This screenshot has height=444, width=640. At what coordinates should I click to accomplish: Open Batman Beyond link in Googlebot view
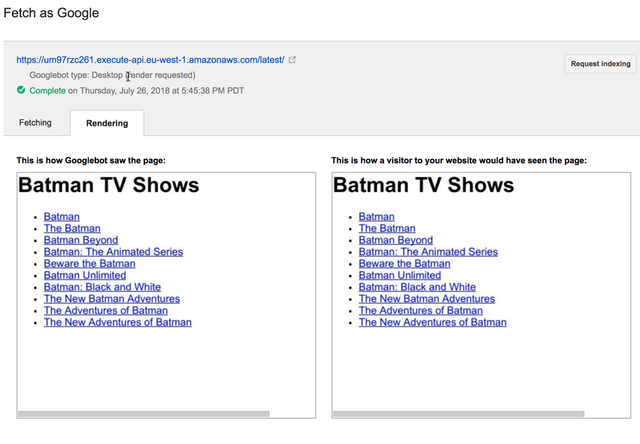tap(81, 240)
